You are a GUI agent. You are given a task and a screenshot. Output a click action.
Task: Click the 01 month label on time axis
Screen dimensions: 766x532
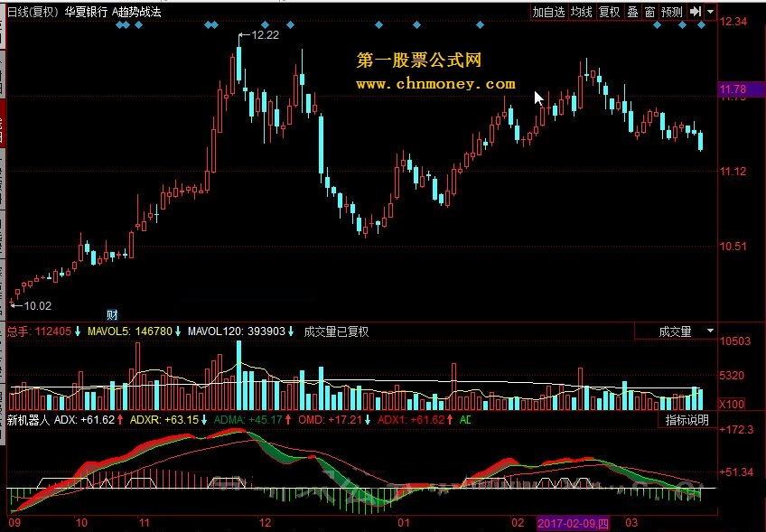[404, 523]
